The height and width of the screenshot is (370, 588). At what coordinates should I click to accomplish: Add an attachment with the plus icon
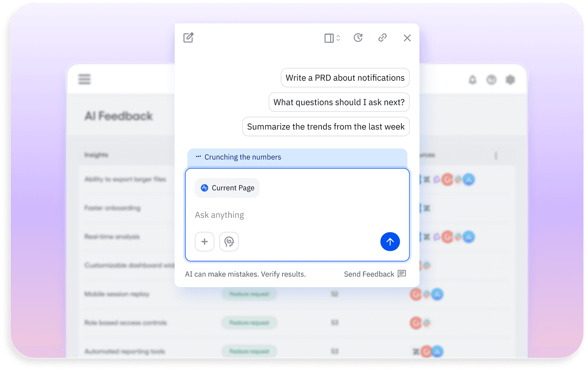tap(204, 241)
